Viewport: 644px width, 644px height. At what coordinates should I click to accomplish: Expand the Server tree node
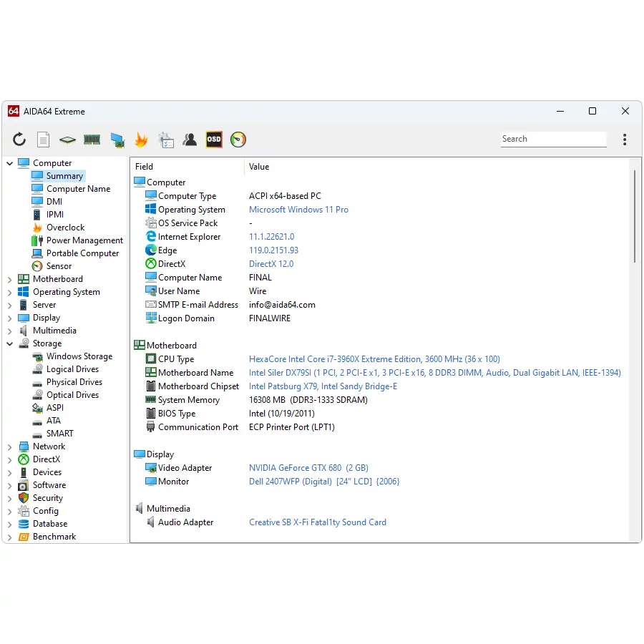(x=10, y=305)
